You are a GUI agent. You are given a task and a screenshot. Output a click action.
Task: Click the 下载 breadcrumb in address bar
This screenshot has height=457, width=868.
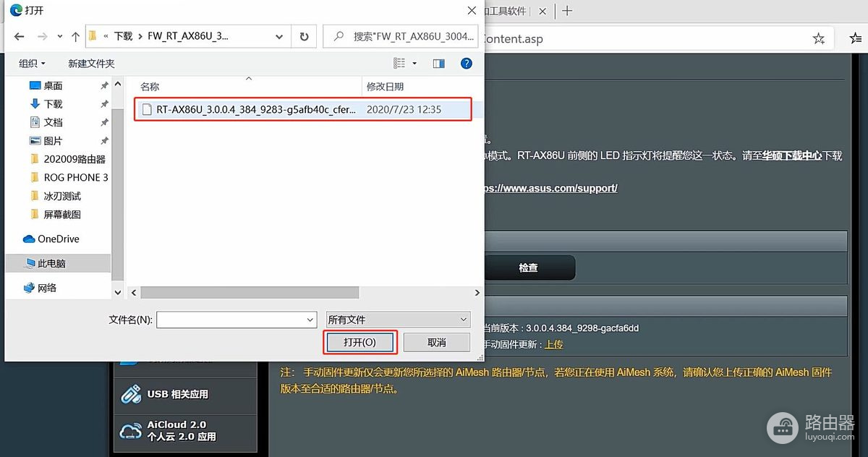pos(124,36)
